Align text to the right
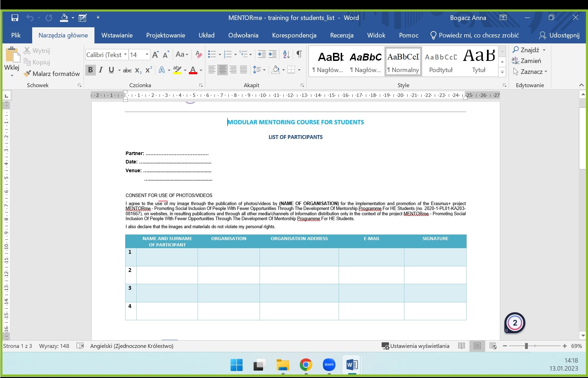 pyautogui.click(x=233, y=70)
